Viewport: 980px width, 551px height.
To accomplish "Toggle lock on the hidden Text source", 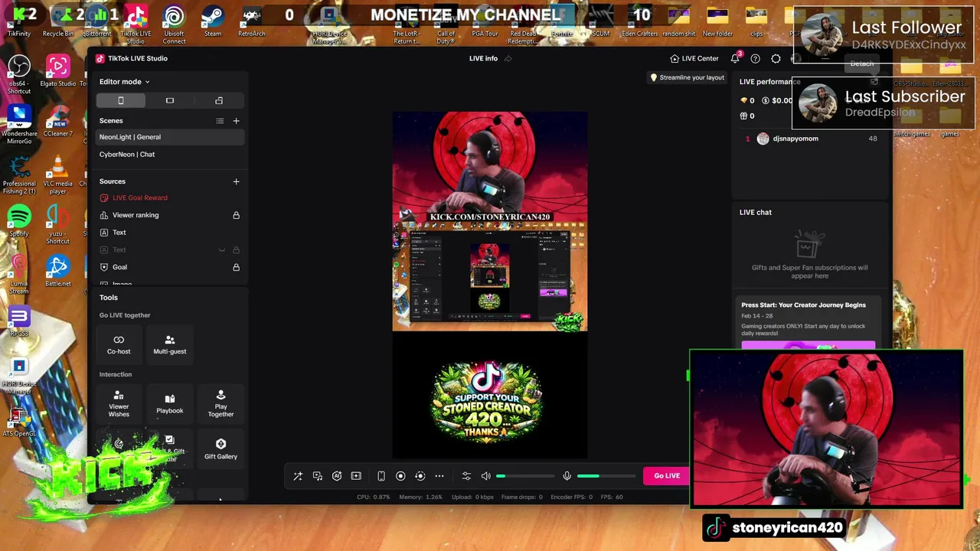I will (236, 250).
